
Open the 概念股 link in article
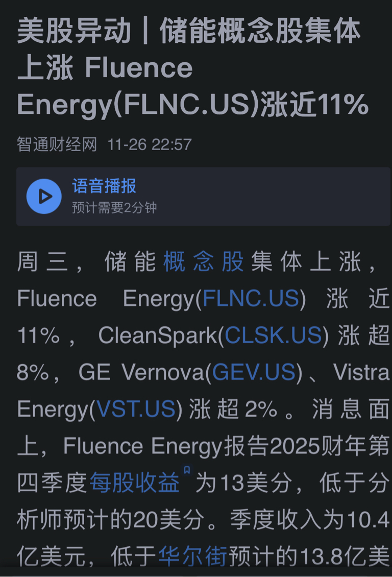tap(203, 262)
